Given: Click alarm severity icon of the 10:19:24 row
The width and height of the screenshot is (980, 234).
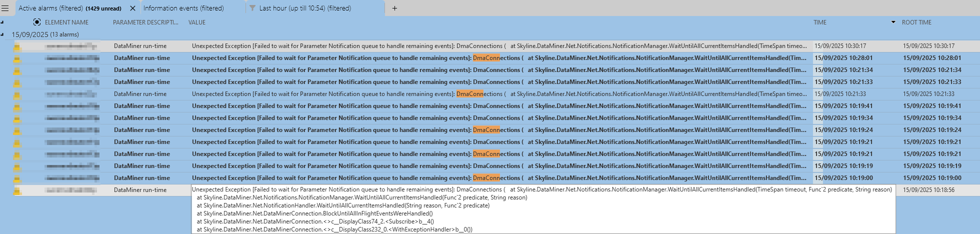Looking at the screenshot, I should (x=17, y=130).
